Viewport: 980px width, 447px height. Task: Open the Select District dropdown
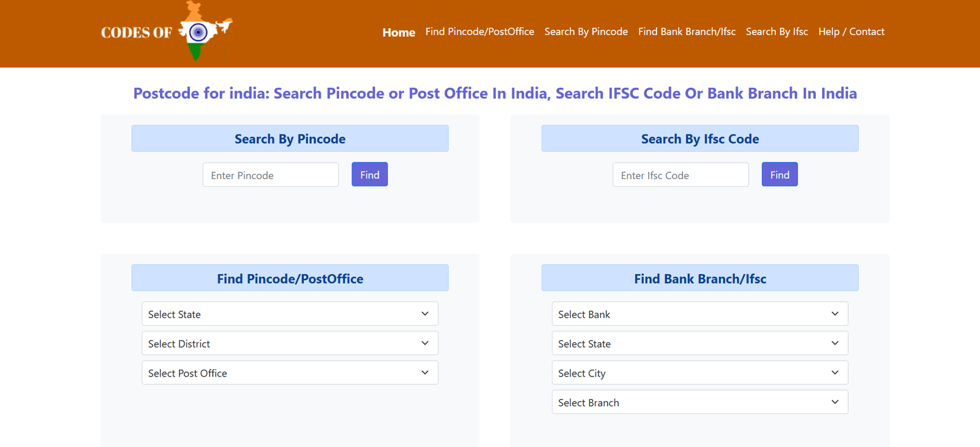tap(290, 343)
